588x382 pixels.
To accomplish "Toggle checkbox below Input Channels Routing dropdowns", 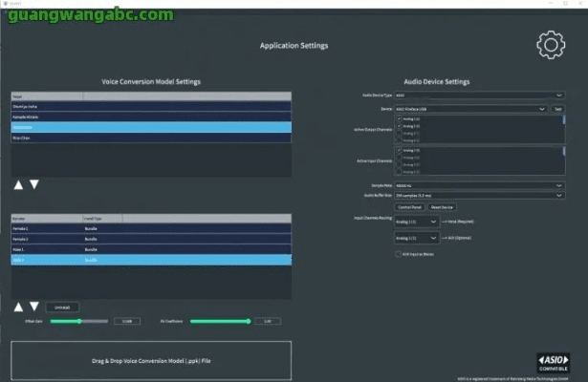I will tap(399, 254).
